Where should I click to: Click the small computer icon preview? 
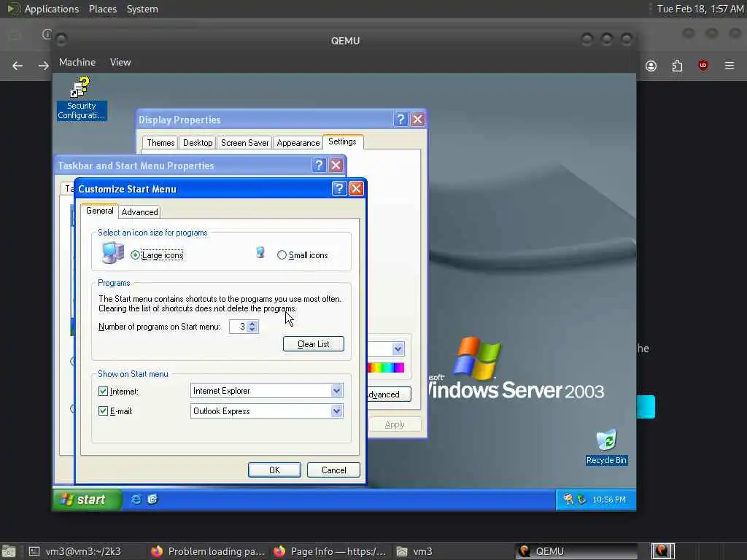pos(260,252)
